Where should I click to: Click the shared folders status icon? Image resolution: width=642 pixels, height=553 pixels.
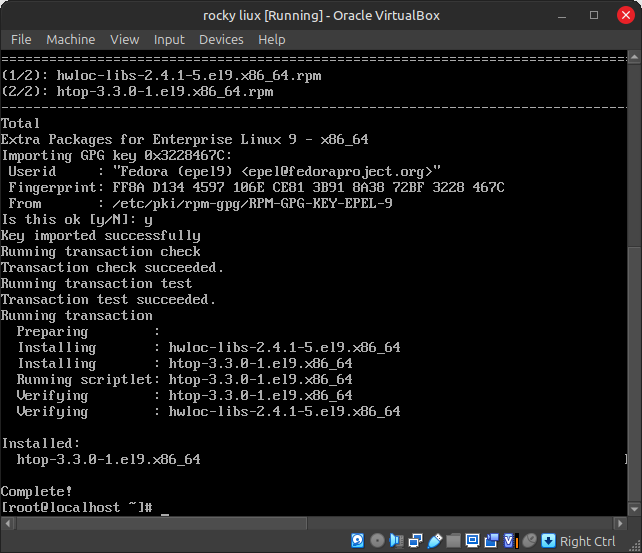453,541
